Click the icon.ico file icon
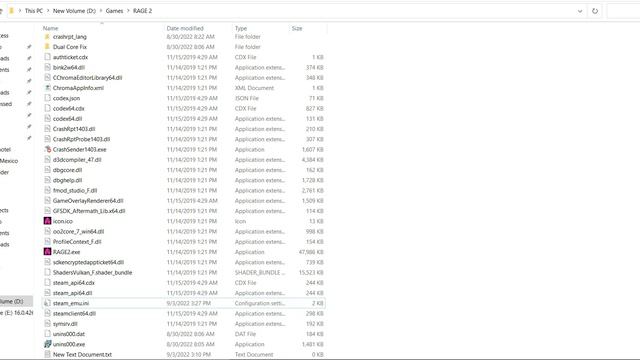The height and width of the screenshot is (360, 640). coord(47,221)
